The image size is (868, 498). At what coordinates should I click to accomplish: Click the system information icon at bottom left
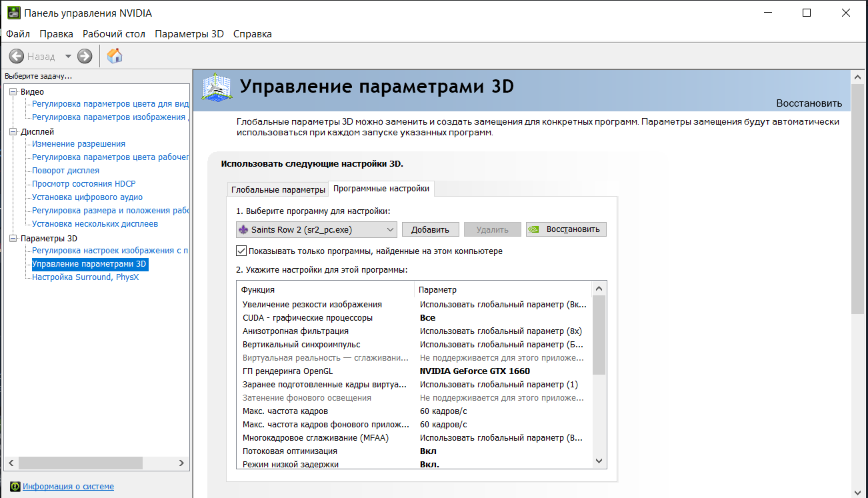[15, 487]
